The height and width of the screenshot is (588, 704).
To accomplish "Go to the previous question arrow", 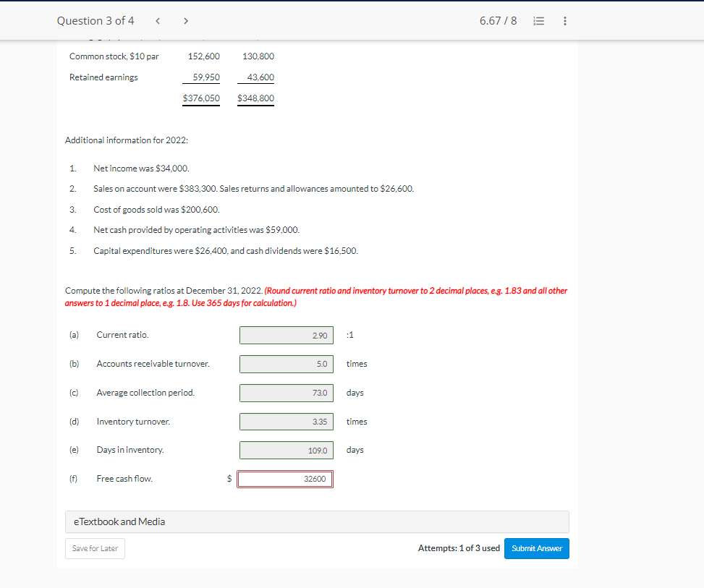I will tap(157, 20).
